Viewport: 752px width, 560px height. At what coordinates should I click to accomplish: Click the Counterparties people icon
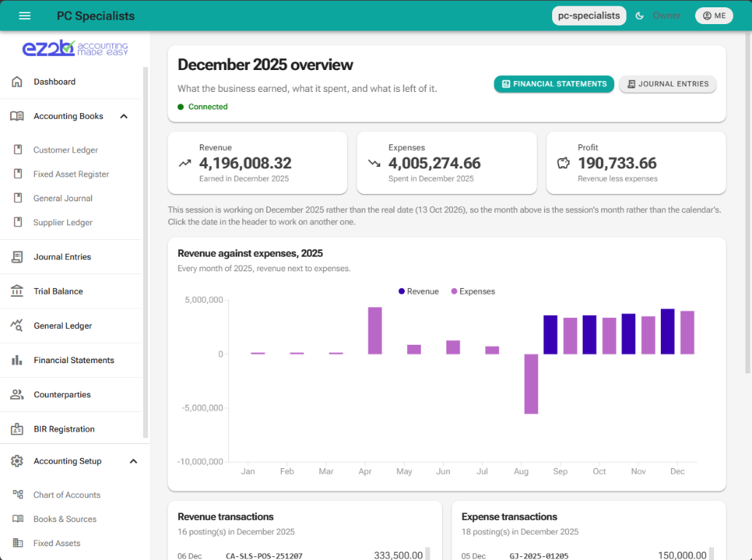click(x=17, y=394)
